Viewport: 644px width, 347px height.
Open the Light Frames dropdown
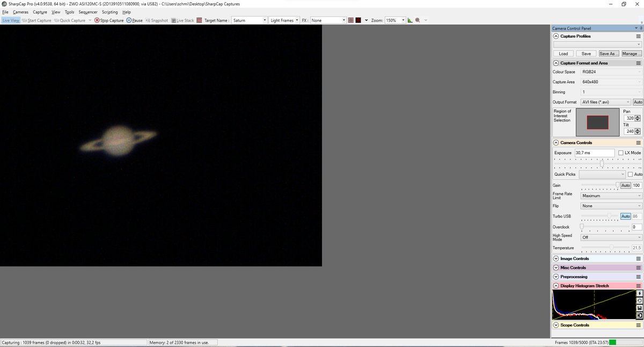[284, 20]
